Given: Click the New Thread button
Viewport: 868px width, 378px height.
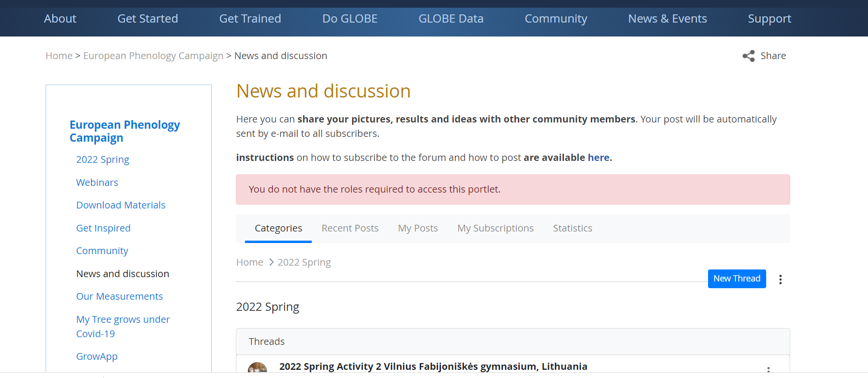Looking at the screenshot, I should pos(736,279).
